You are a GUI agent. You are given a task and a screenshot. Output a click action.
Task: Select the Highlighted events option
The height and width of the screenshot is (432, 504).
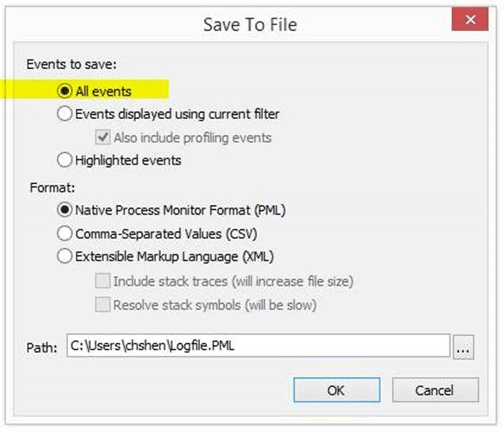coord(64,160)
